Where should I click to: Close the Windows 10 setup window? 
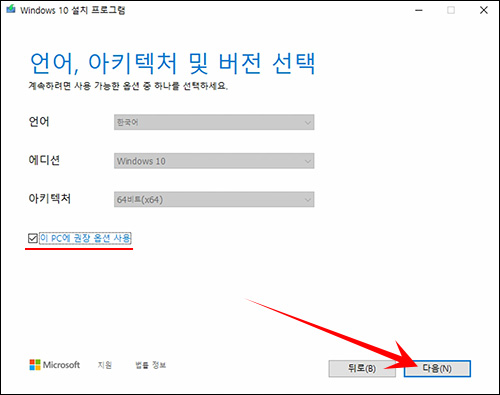(484, 10)
